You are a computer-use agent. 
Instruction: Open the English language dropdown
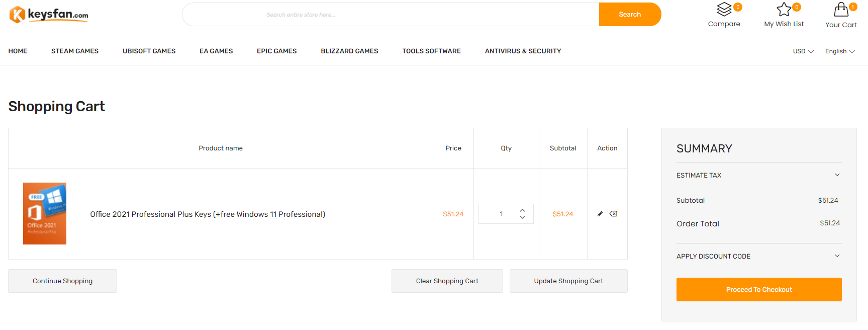pos(840,51)
